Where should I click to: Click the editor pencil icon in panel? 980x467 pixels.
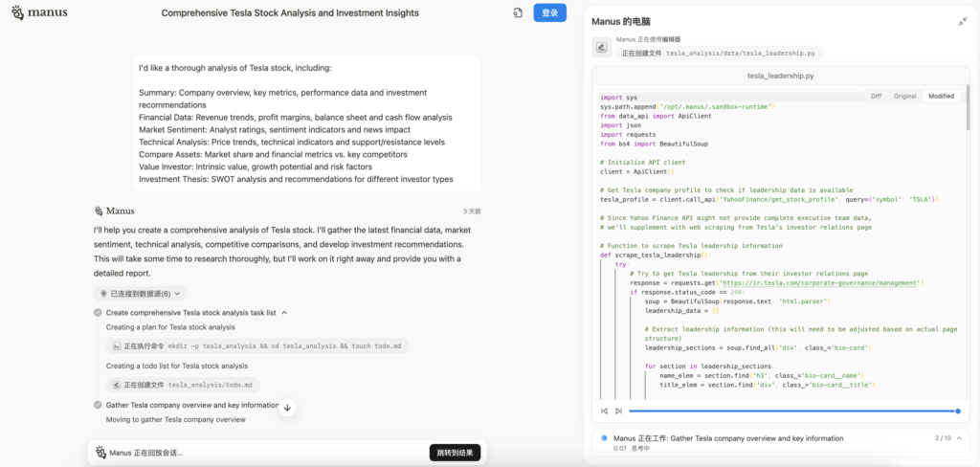point(601,47)
